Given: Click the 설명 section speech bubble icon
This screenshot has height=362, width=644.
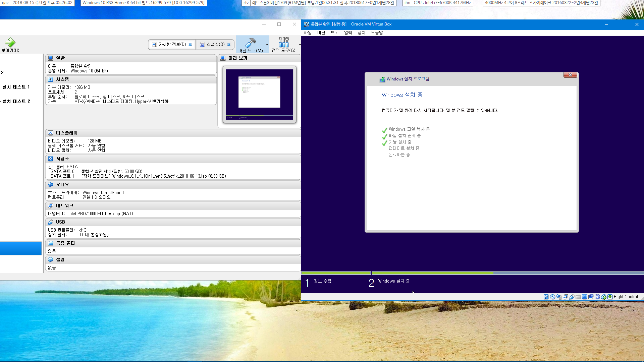Looking at the screenshot, I should [x=51, y=260].
